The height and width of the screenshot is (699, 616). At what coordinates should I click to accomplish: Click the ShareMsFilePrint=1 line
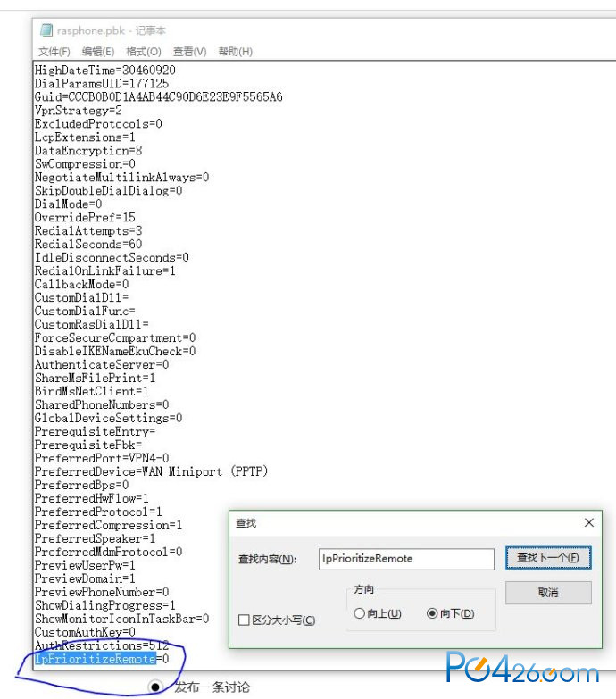click(x=95, y=378)
